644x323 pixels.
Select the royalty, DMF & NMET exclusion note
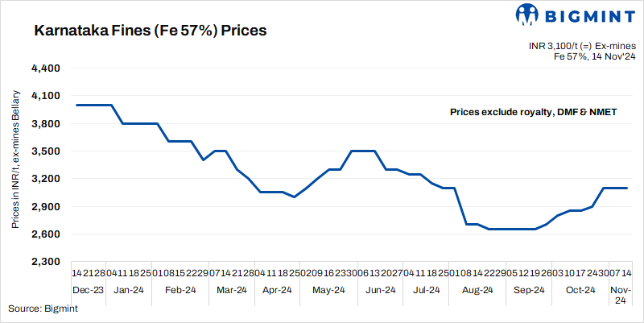pyautogui.click(x=533, y=112)
